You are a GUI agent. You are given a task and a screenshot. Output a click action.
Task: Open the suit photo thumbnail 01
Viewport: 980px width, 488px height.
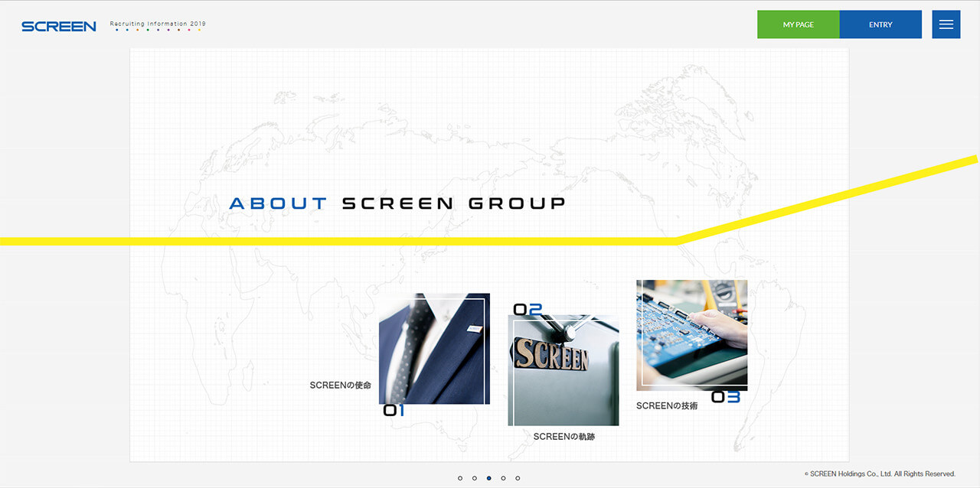click(x=434, y=349)
